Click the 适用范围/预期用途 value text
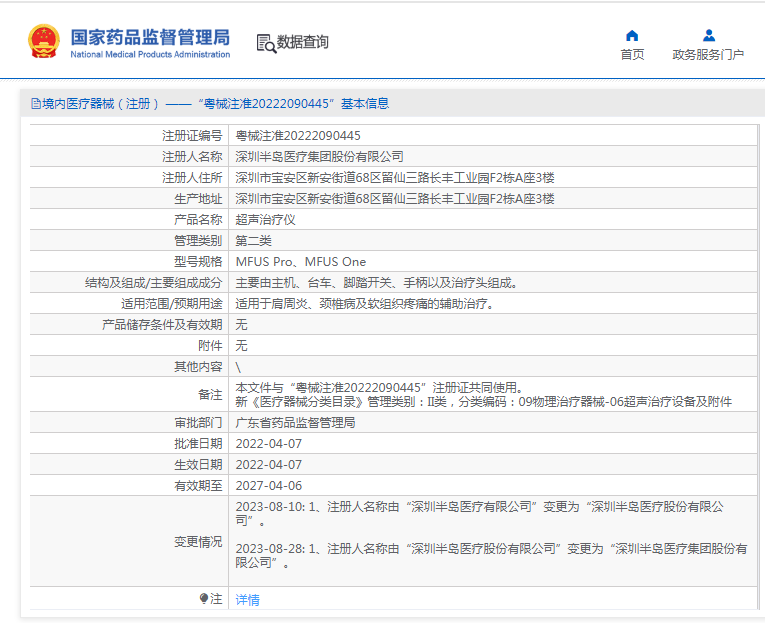 (365, 303)
